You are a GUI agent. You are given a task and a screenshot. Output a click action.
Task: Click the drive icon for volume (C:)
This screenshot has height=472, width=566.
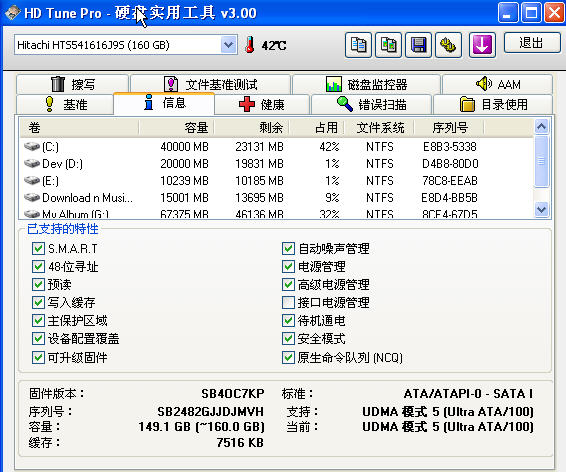tap(32, 147)
